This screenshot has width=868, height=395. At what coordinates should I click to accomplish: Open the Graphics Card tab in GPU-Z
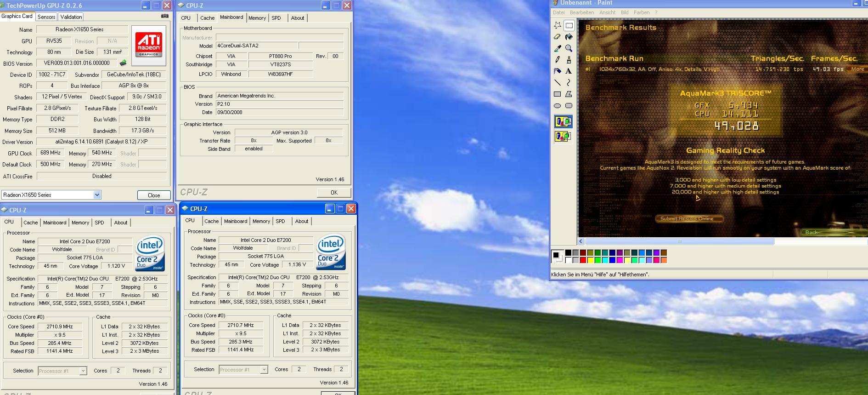click(17, 16)
